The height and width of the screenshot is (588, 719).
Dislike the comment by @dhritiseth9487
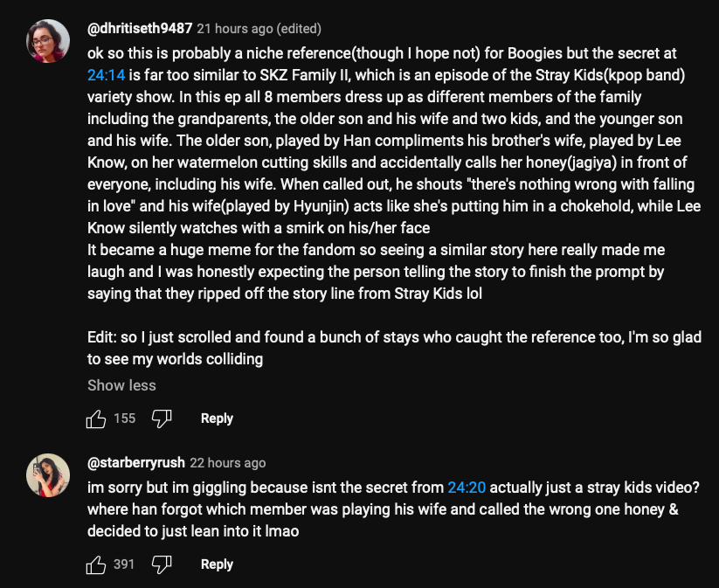162,419
